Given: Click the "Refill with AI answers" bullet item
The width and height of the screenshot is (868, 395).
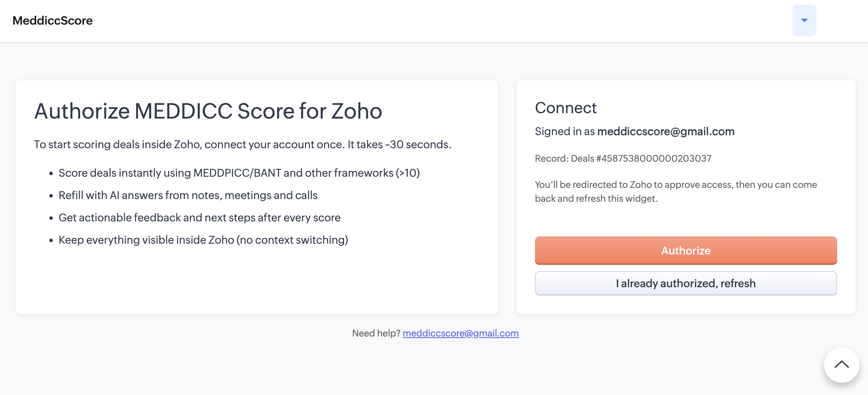Looking at the screenshot, I should tap(188, 196).
